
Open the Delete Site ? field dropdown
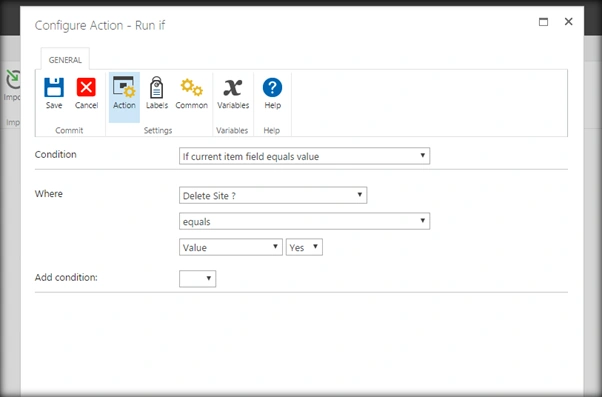pyautogui.click(x=273, y=195)
